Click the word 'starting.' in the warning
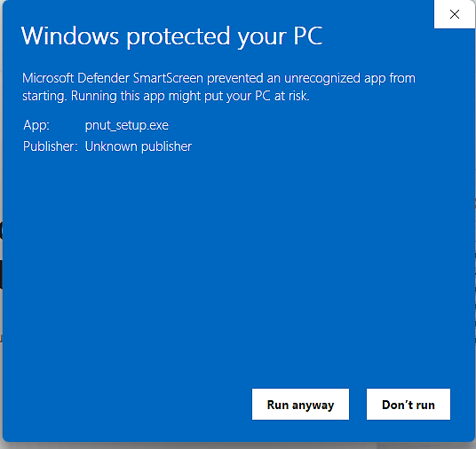The height and width of the screenshot is (449, 476). (x=44, y=97)
